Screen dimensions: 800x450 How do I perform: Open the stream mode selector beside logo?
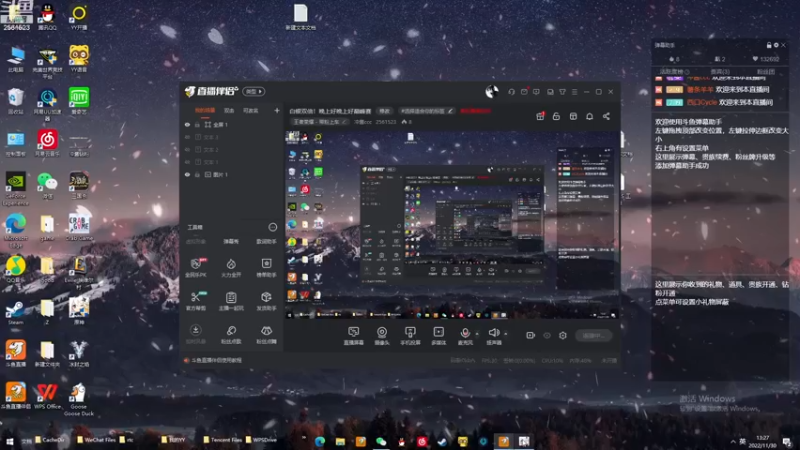point(254,91)
